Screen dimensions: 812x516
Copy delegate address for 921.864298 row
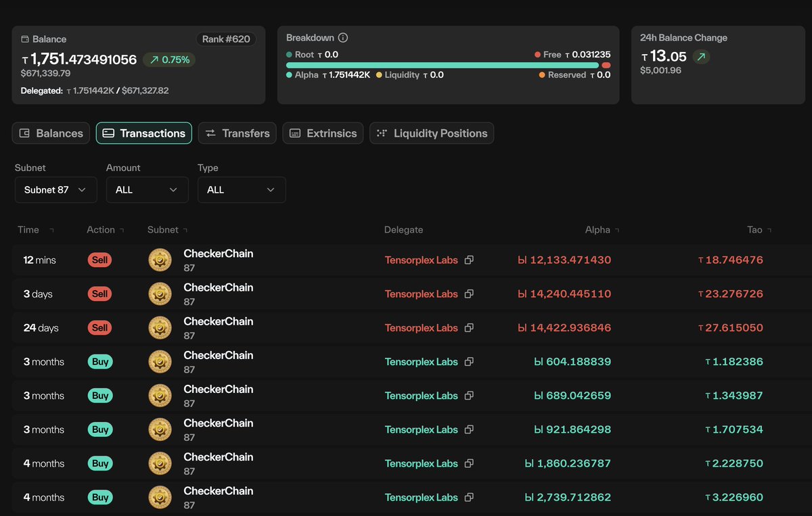click(x=469, y=429)
